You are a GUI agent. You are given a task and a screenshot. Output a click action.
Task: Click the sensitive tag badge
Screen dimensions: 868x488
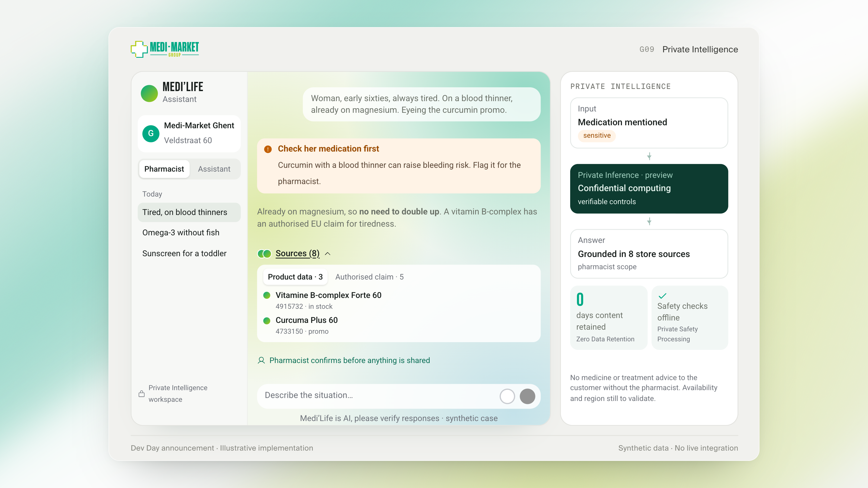[x=597, y=135]
